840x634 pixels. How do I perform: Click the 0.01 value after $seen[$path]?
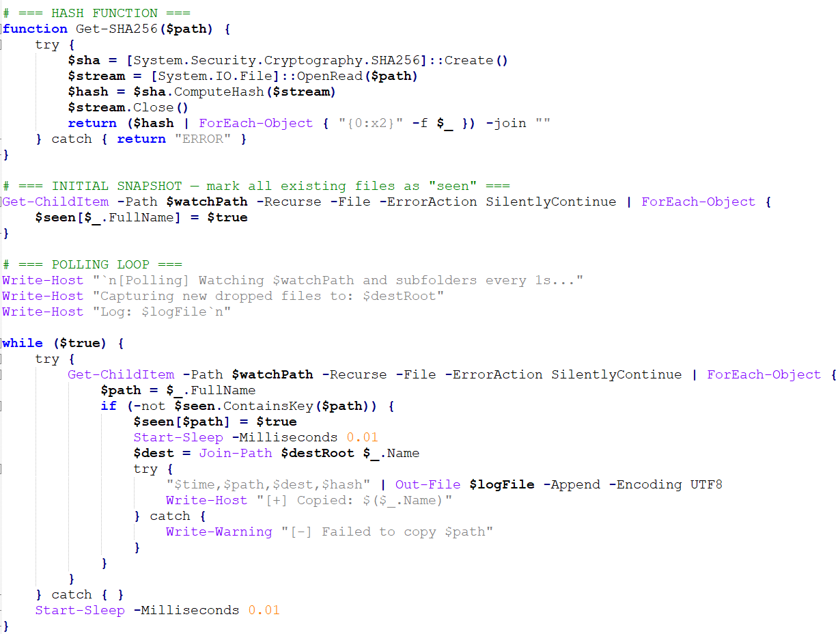coord(362,437)
